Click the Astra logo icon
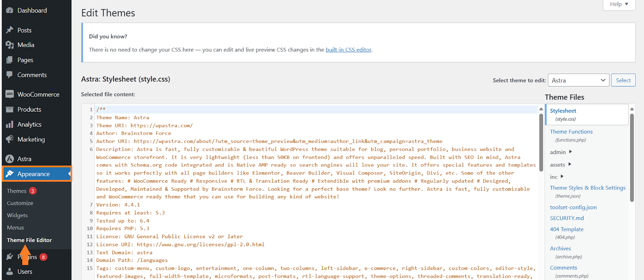 [10, 159]
